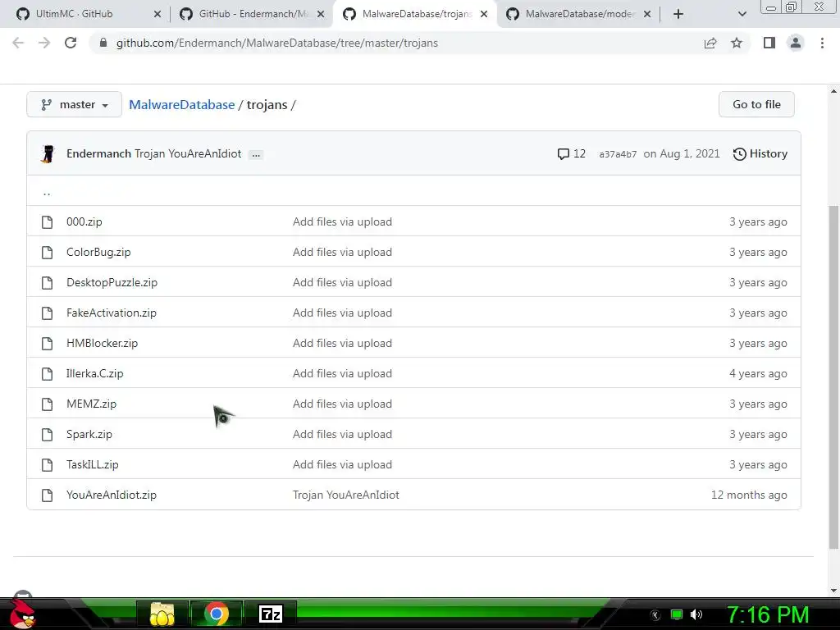Open the Chrome three-dot menu
This screenshot has width=840, height=630.
[x=822, y=43]
